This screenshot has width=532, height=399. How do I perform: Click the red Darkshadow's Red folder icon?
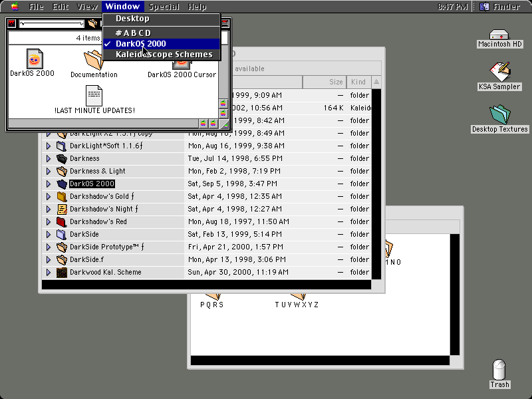61,221
